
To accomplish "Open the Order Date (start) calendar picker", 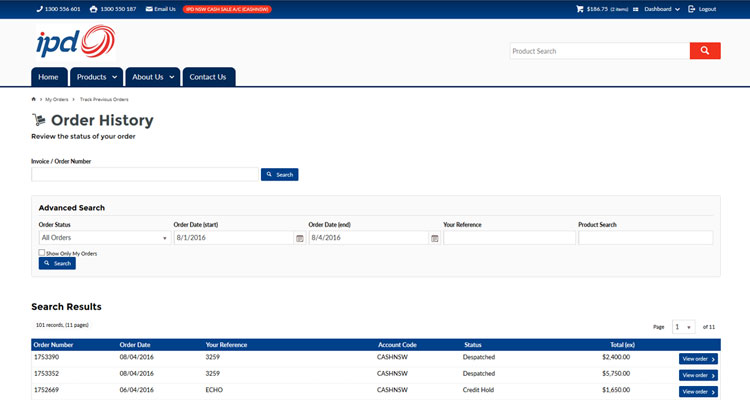I will pos(300,238).
